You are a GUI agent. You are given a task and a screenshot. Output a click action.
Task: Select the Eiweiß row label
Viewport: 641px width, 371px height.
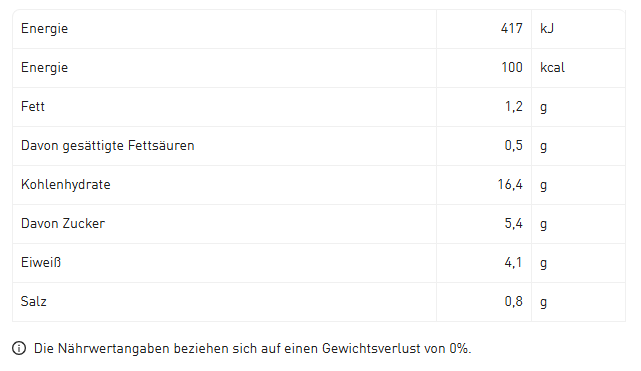tap(41, 262)
